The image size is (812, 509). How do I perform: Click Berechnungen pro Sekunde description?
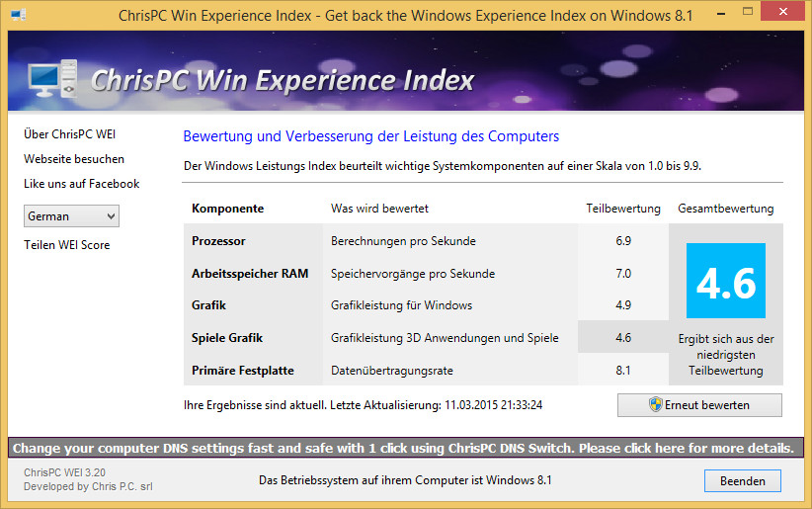403,241
